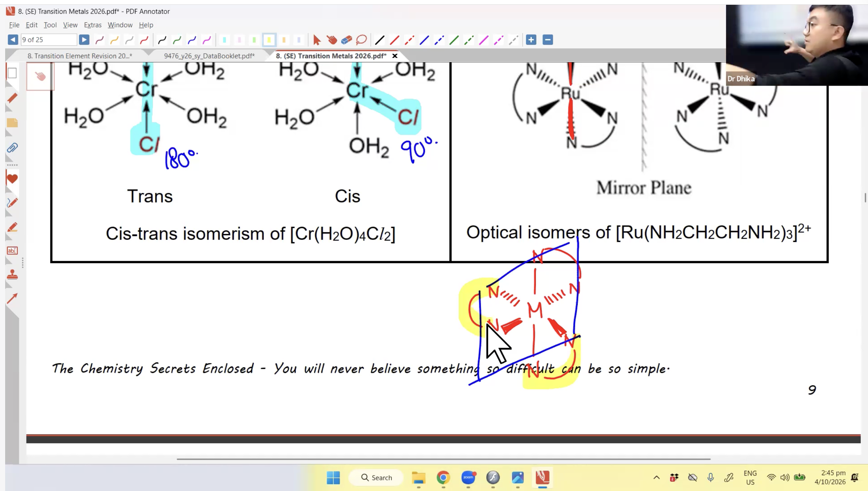Screen dimensions: 868x491
Task: Select the bright red pen preset
Action: (x=144, y=40)
